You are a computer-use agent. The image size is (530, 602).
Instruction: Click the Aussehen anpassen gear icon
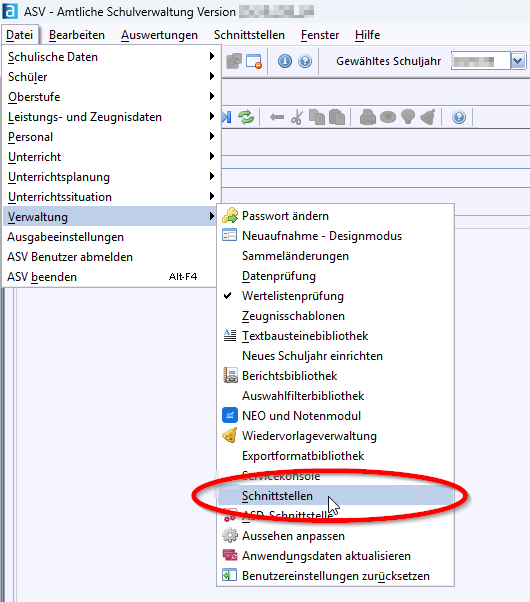[230, 535]
